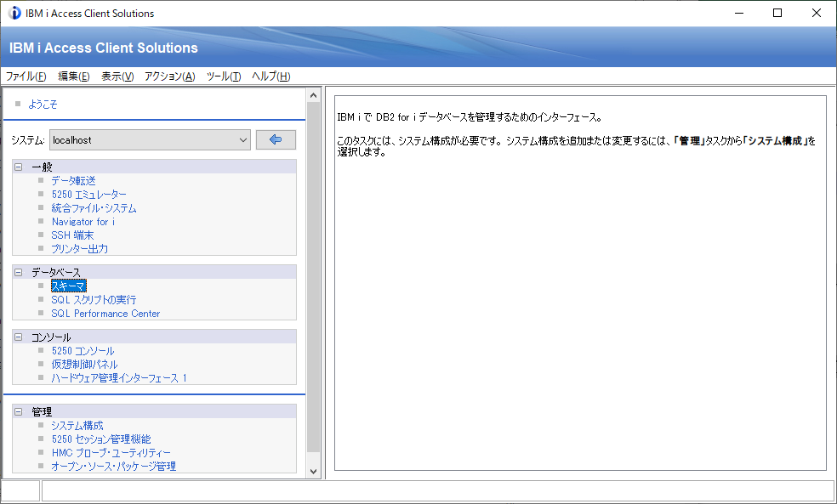Open SQL Performance Center
Screen dimensions: 837x504
coord(105,314)
